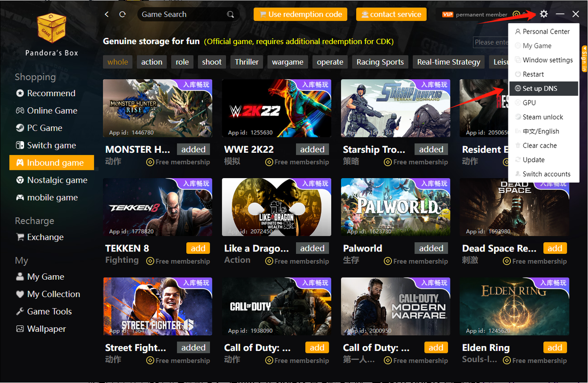Viewport: 588px width, 383px height.
Task: Switch language via 中文/English menu entry
Action: pyautogui.click(x=543, y=131)
